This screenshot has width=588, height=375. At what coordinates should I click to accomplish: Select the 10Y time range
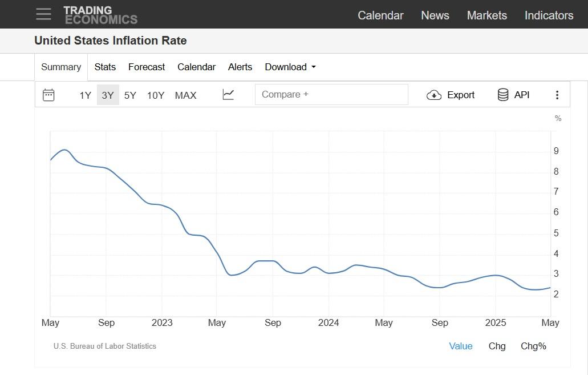coord(156,95)
